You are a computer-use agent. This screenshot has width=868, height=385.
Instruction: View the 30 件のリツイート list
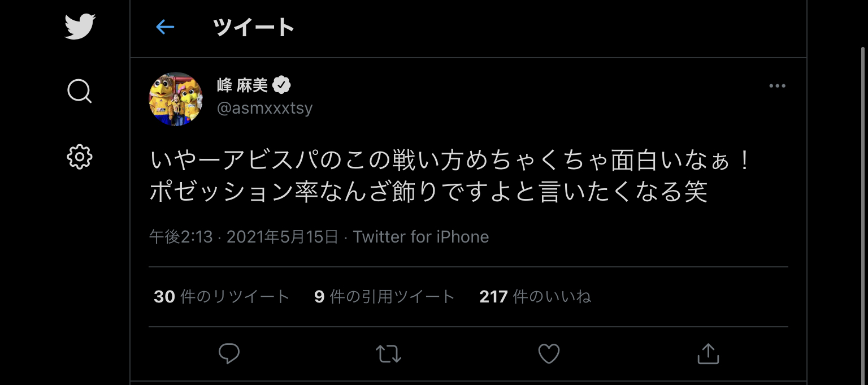222,296
